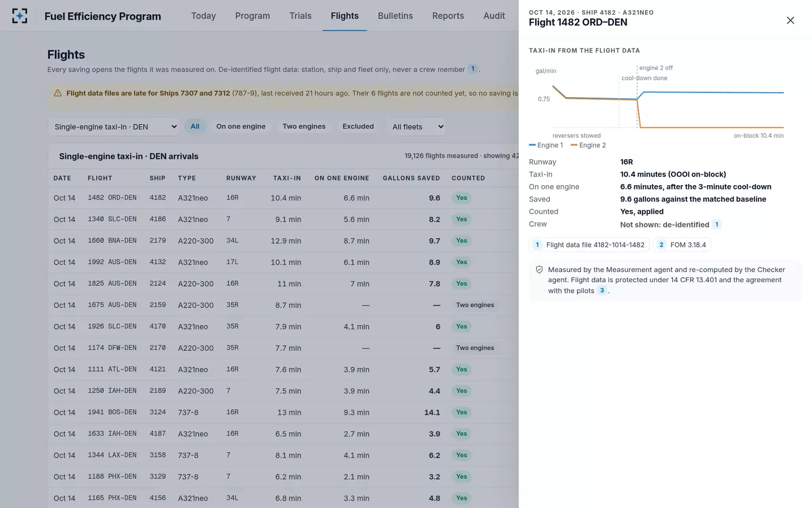This screenshot has height=508, width=812.
Task: Click the Engine 2 legend entry
Action: coord(588,145)
